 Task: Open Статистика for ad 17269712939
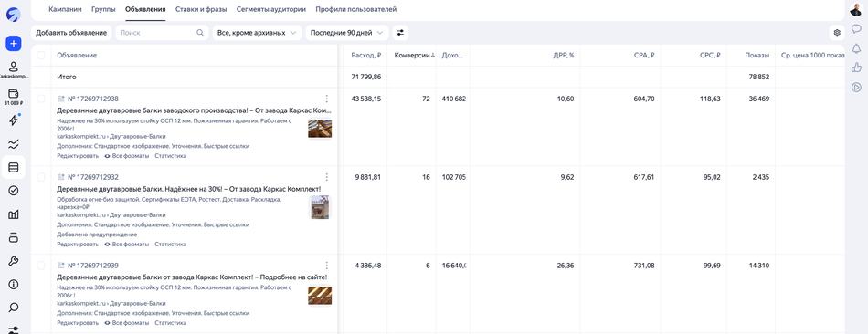pyautogui.click(x=171, y=323)
